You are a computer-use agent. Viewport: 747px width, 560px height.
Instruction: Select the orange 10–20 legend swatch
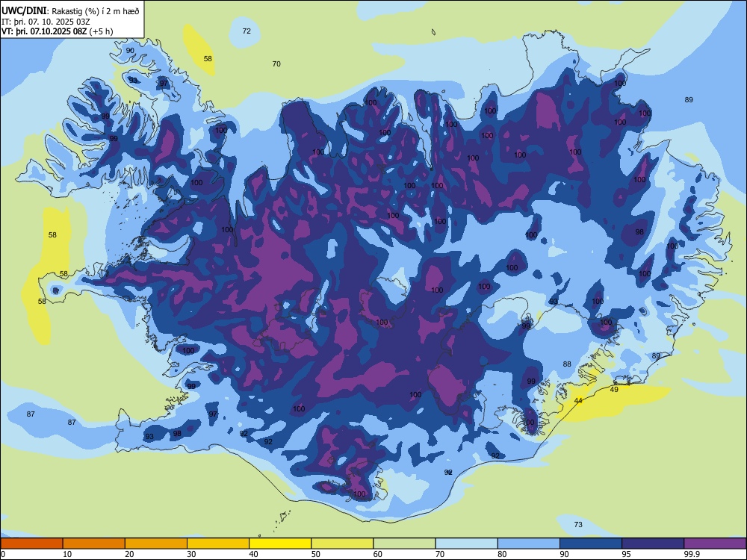[x=94, y=544]
